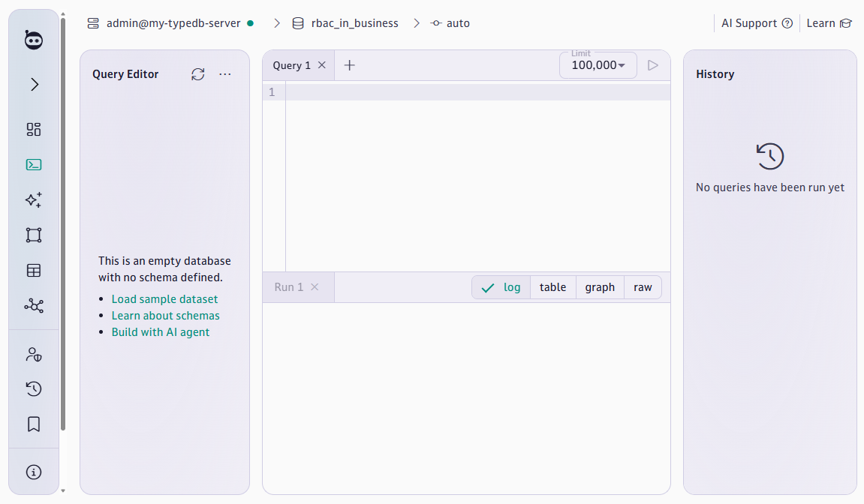Open the AI sparkles icon in sidebar
The width and height of the screenshot is (864, 504).
(x=34, y=200)
